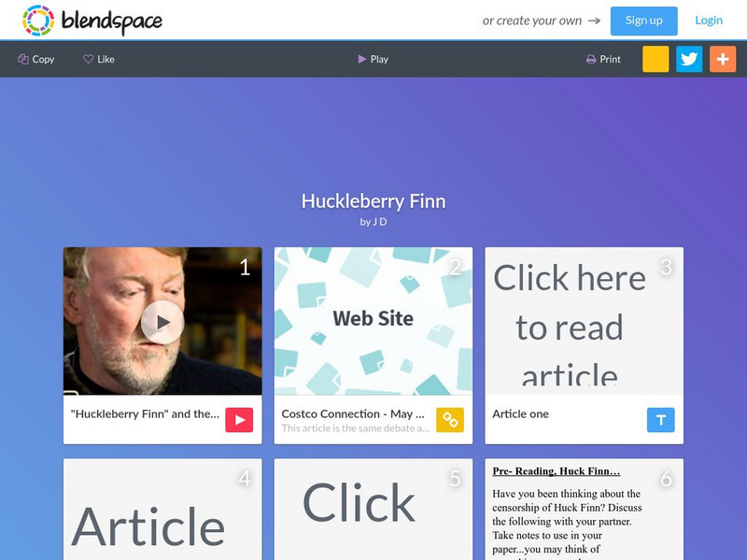This screenshot has width=747, height=560.
Task: Open the 'Click here to read article' tile
Action: tap(585, 321)
